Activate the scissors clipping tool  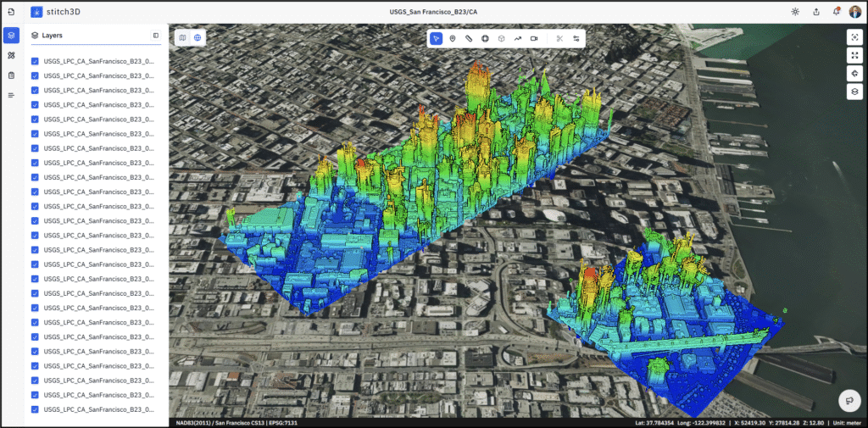click(559, 38)
